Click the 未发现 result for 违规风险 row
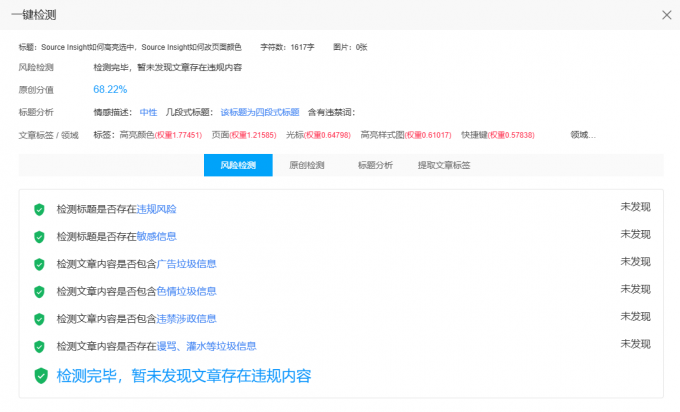Image resolution: width=680 pixels, height=412 pixels. (x=635, y=207)
